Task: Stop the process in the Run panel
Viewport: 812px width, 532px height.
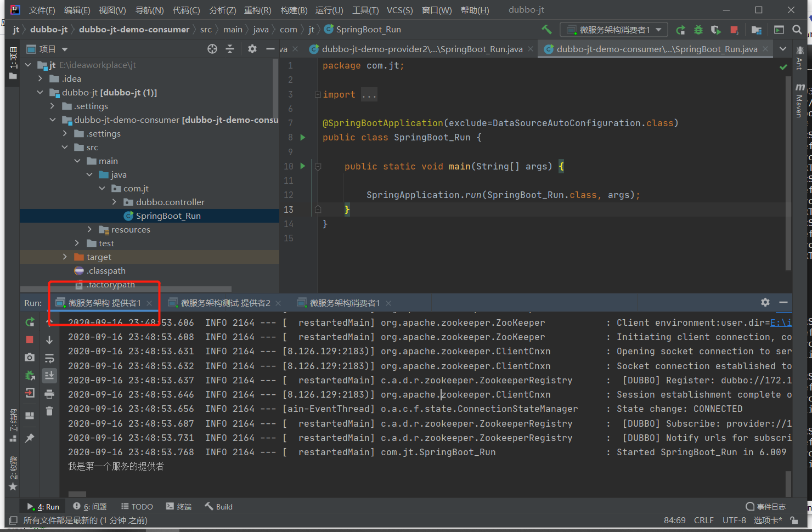Action: click(x=30, y=340)
